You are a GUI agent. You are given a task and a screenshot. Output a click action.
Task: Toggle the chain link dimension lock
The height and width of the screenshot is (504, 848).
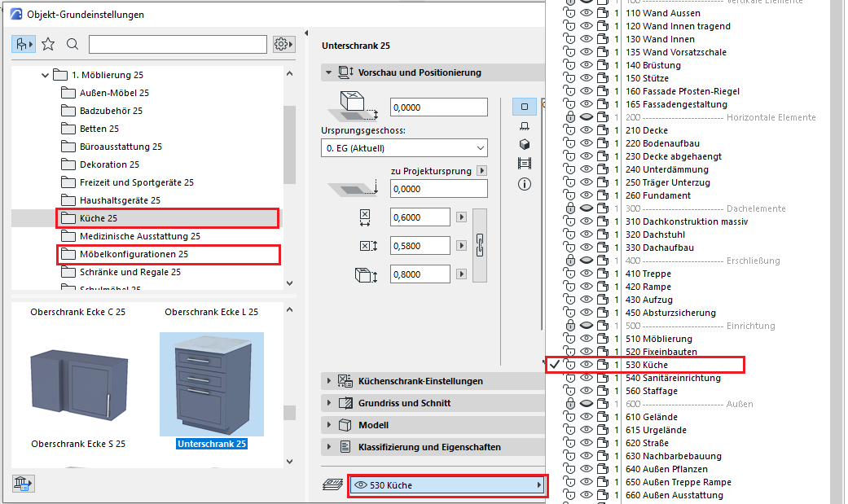[x=480, y=243]
